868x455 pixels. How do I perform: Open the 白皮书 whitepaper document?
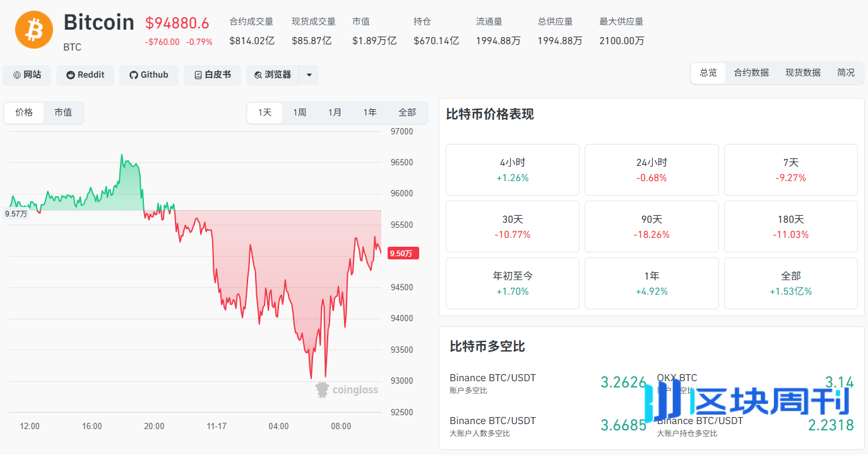click(x=212, y=75)
